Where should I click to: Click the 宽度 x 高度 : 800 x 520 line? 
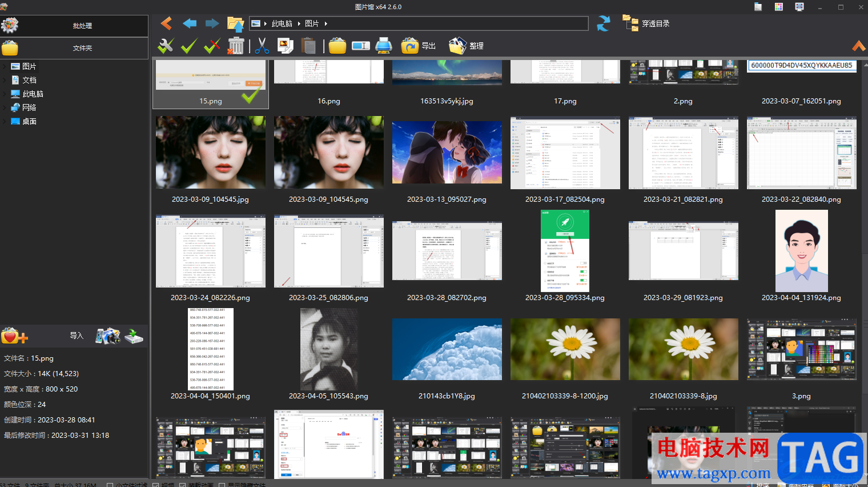tap(41, 389)
